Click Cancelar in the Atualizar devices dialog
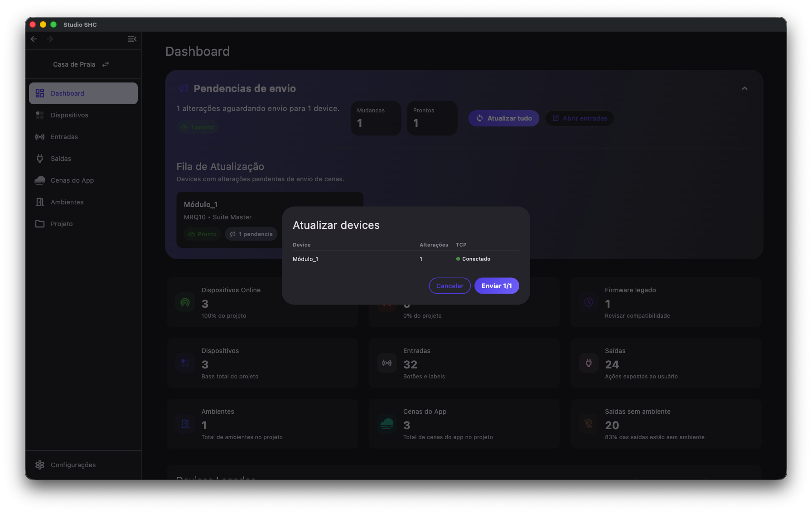Screen dimensions: 812x513 click(449, 286)
